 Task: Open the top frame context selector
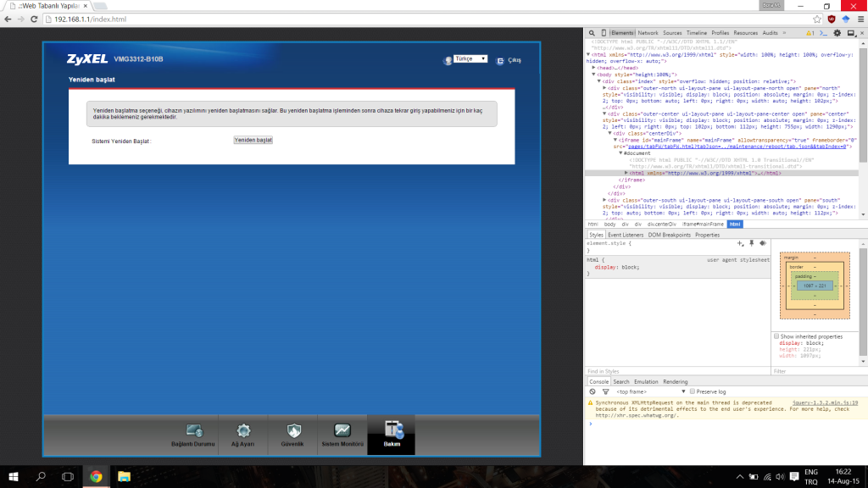(x=648, y=391)
